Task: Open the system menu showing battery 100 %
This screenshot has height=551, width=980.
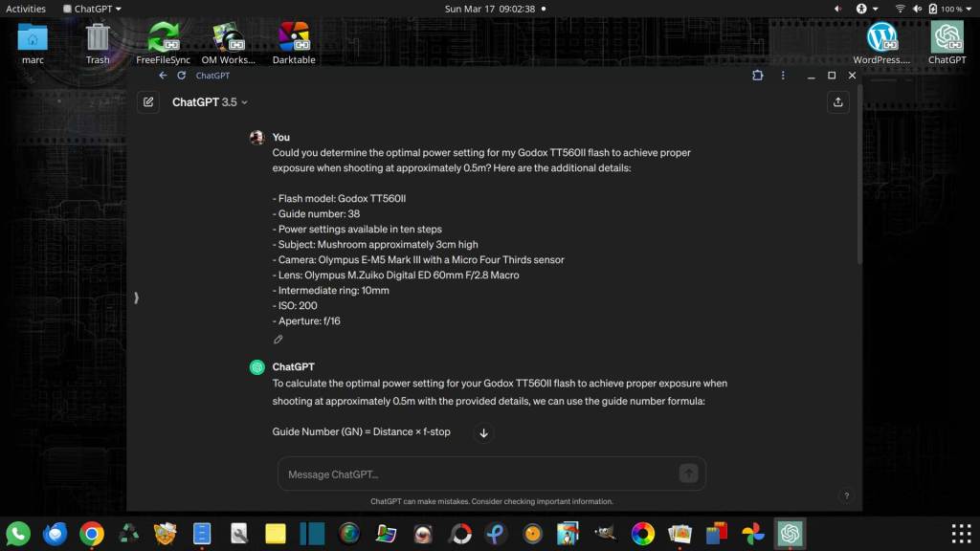Action: tap(934, 9)
